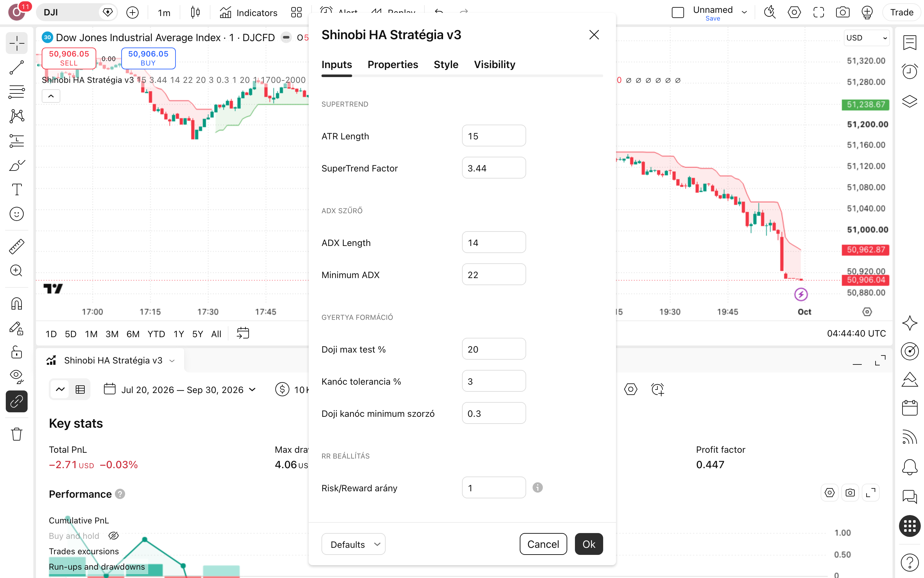The height and width of the screenshot is (578, 924).
Task: Click the Minimum ADX input field
Action: point(494,275)
